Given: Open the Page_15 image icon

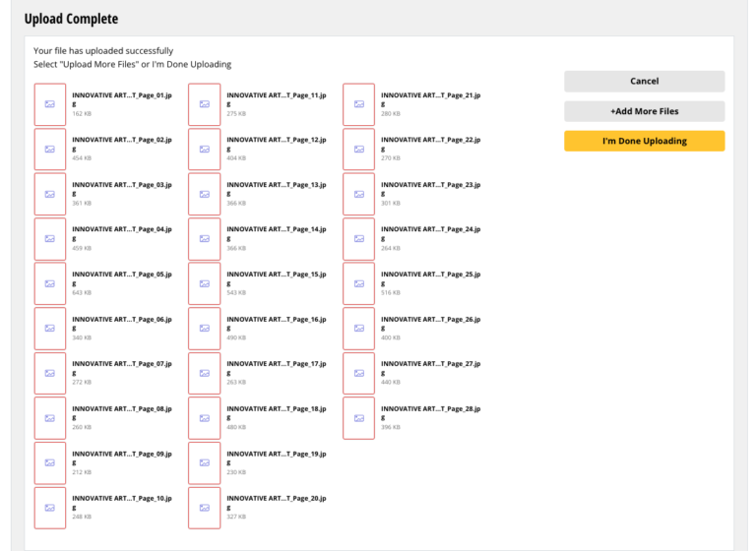Looking at the screenshot, I should coord(205,283).
